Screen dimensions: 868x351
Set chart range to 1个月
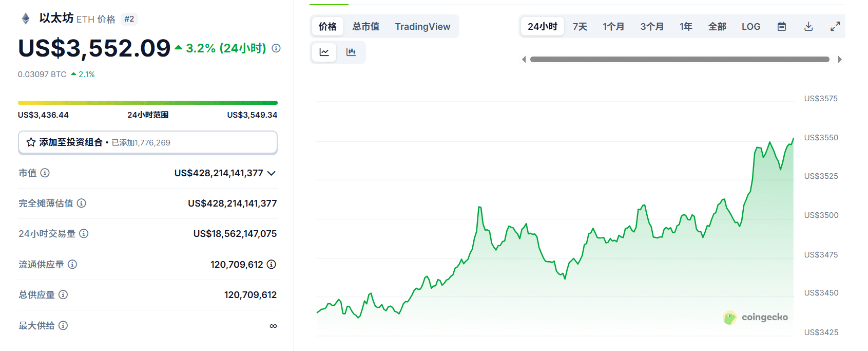[613, 26]
